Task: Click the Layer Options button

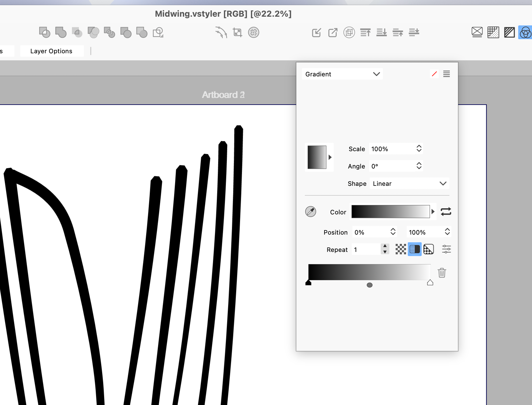Action: pos(51,51)
